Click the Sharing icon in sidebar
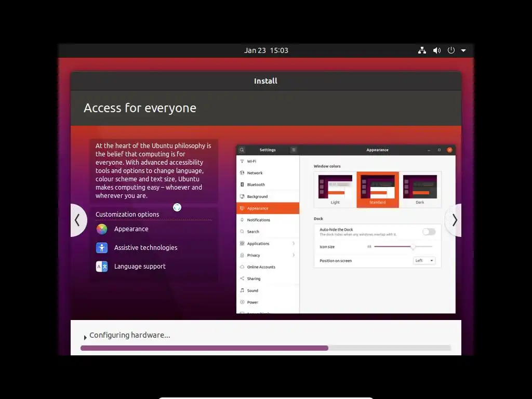 [x=242, y=278]
